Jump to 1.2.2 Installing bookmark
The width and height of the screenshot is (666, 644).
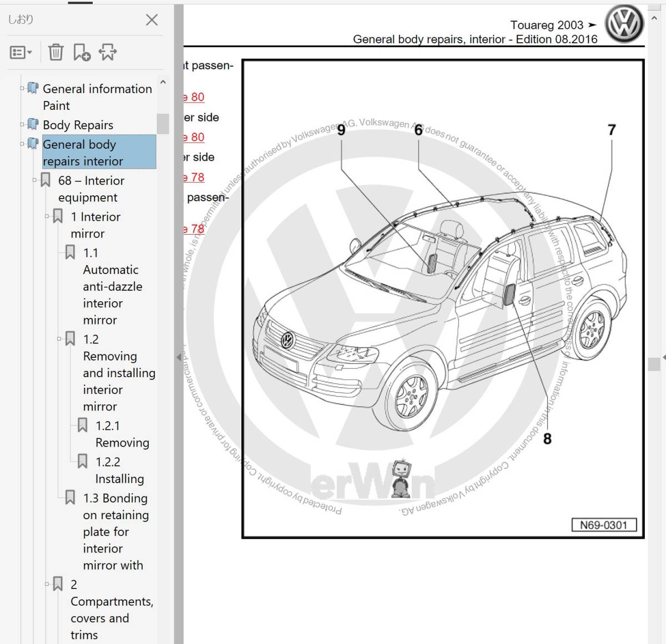119,470
